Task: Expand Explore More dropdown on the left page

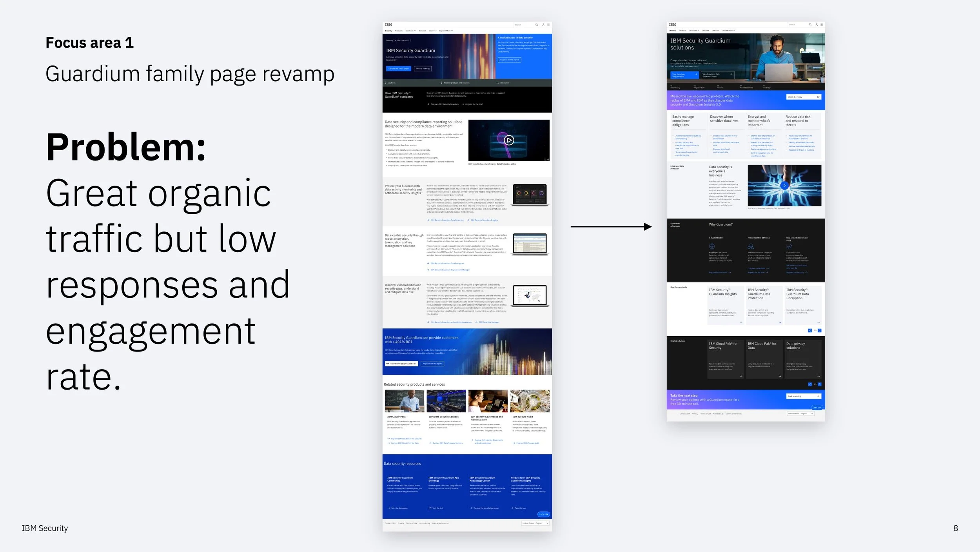Action: (x=446, y=31)
